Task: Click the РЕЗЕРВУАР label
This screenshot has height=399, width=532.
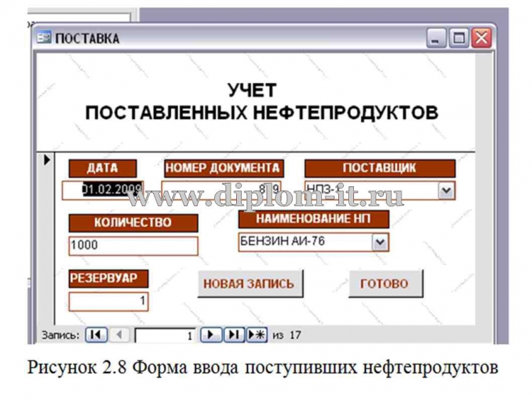Action: click(109, 279)
